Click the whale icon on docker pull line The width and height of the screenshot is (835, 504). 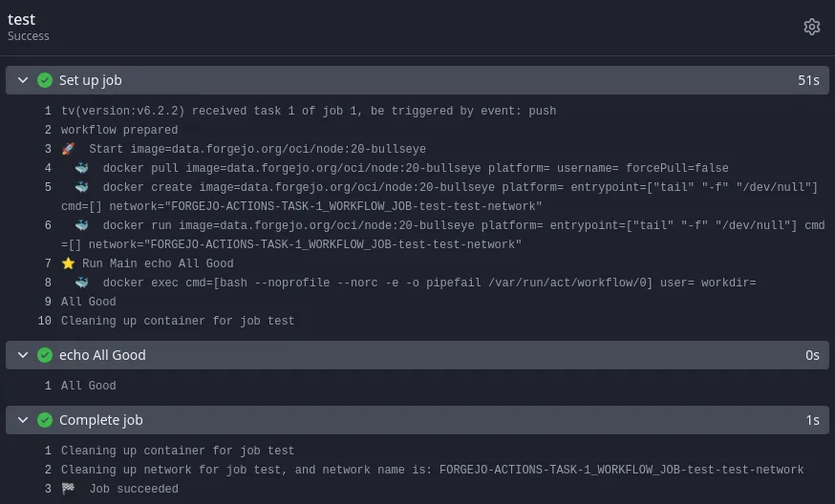(x=82, y=168)
